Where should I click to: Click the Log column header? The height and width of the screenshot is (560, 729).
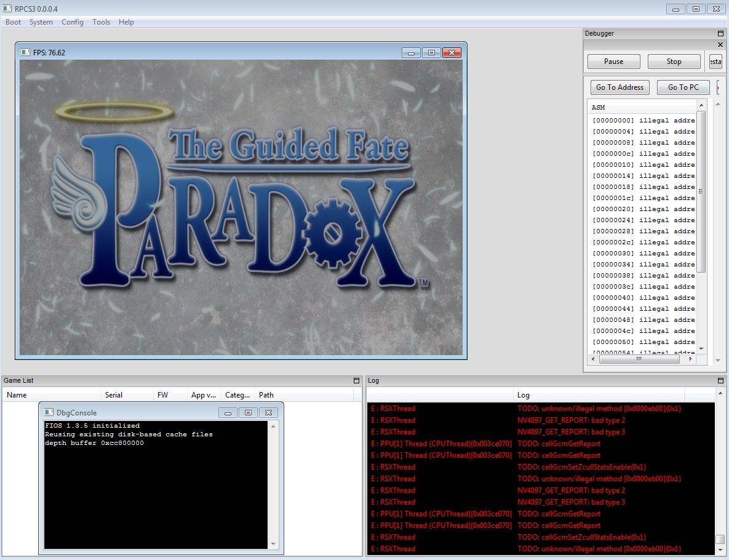[x=599, y=395]
